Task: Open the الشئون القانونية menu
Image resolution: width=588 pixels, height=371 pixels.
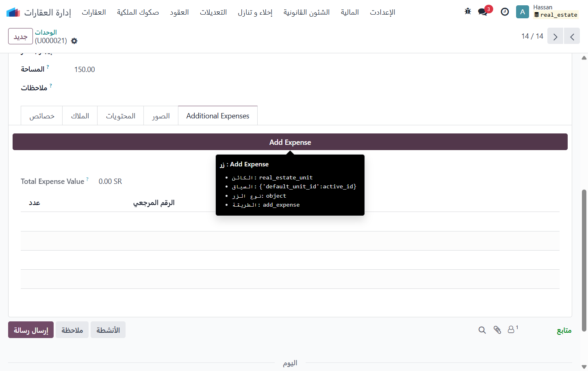Action: pos(306,12)
